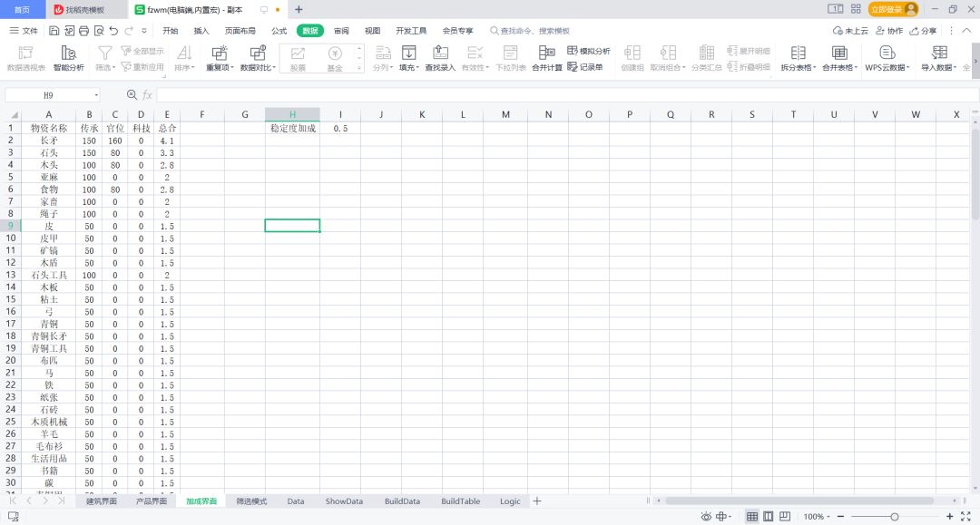Open a new document tab with plus
This screenshot has height=525, width=980.
[299, 9]
